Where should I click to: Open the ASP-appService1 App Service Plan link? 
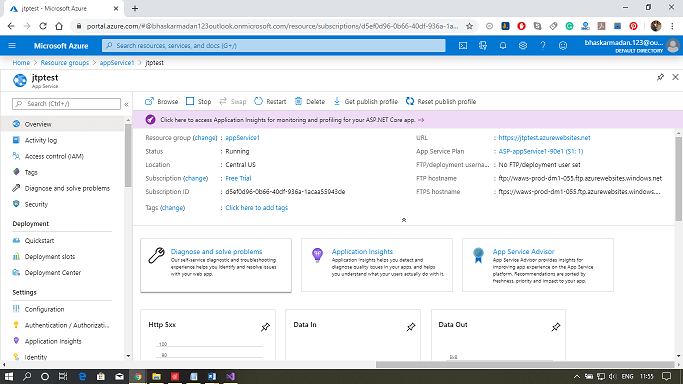[541, 152]
